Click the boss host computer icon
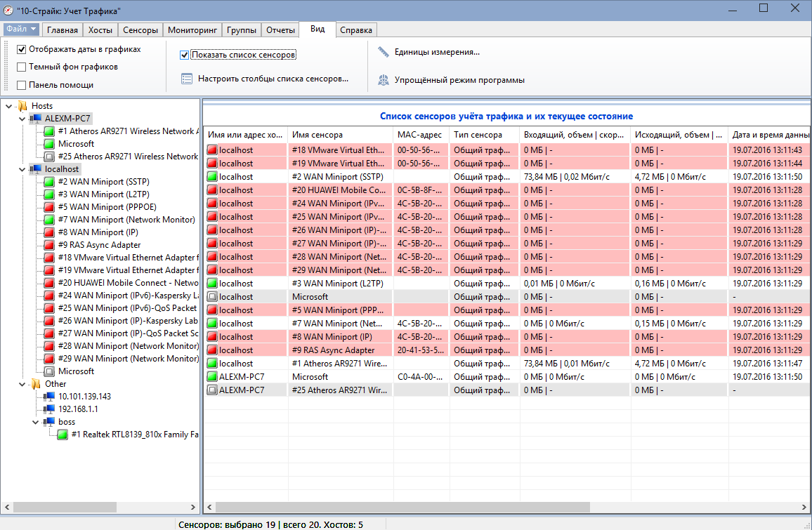The image size is (812, 530). click(x=49, y=422)
